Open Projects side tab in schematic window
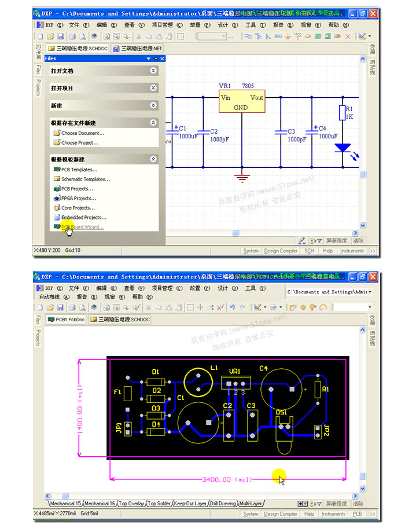The height and width of the screenshot is (532, 405). [38, 87]
